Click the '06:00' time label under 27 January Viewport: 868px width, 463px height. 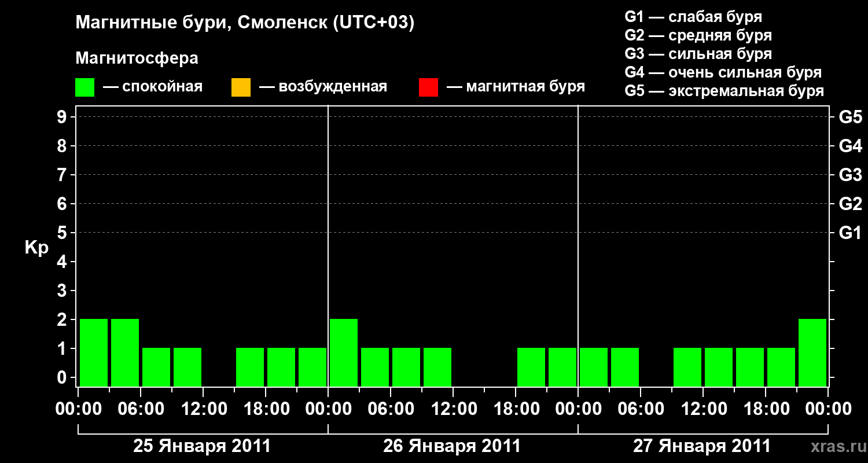[x=641, y=409]
